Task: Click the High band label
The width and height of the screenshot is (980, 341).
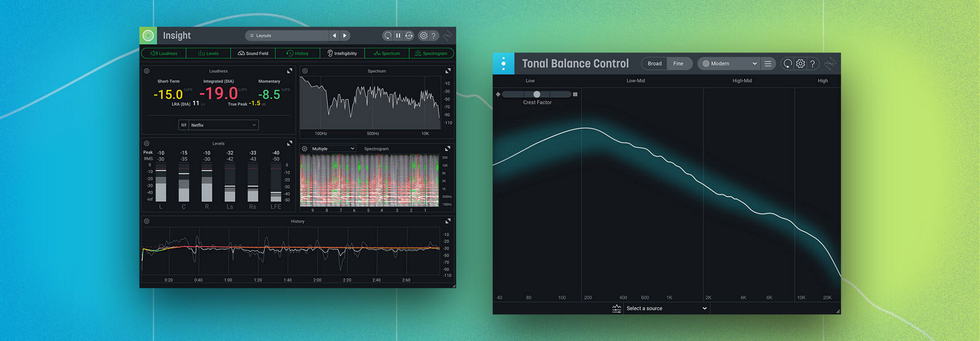Action: pyautogui.click(x=823, y=81)
